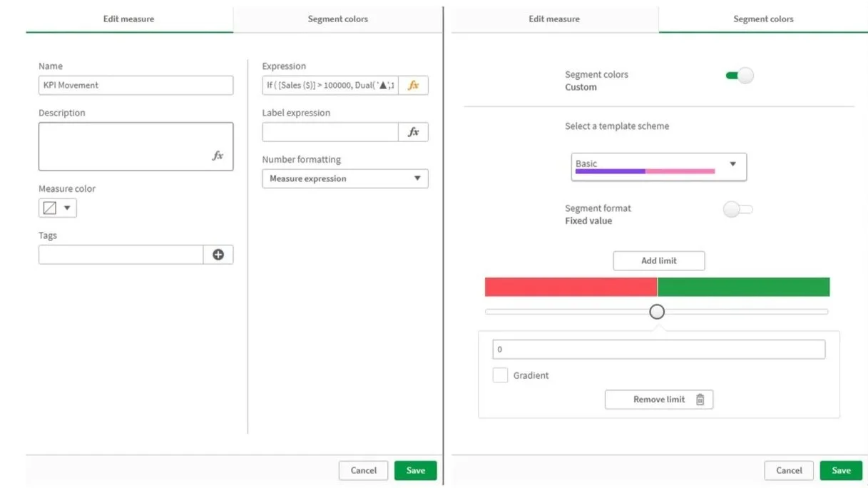Open expression editor for Expression field
The height and width of the screenshot is (488, 868).
414,86
